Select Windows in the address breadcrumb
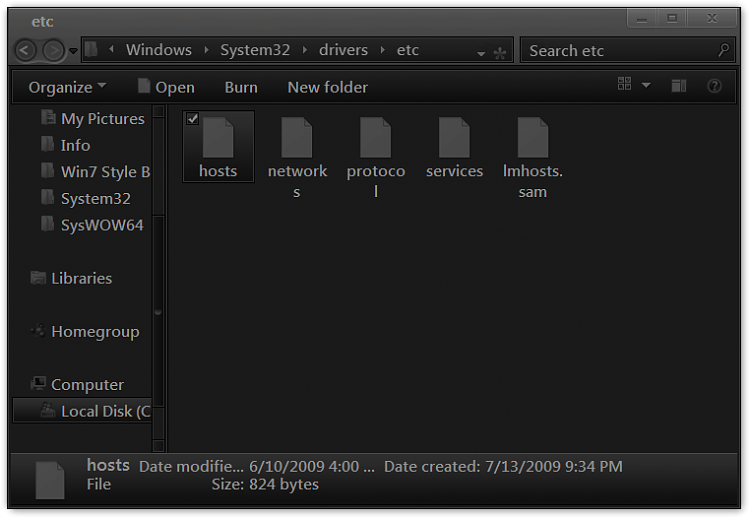The height and width of the screenshot is (518, 750). coord(159,50)
